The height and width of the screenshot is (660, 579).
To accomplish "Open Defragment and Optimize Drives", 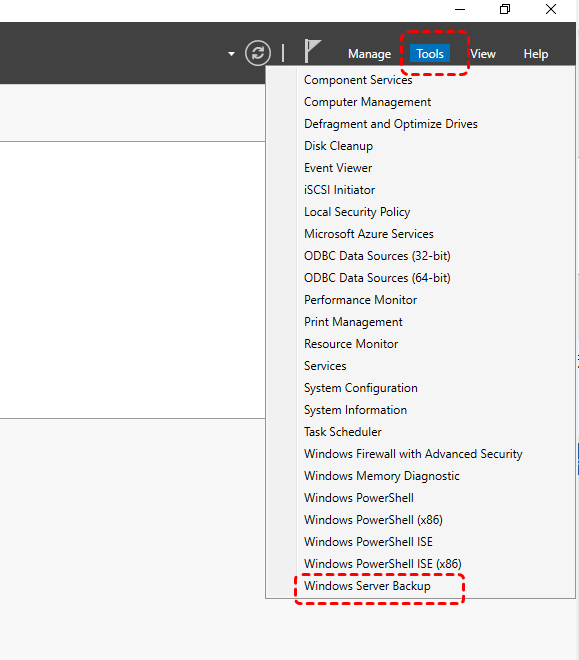I will pyautogui.click(x=391, y=124).
